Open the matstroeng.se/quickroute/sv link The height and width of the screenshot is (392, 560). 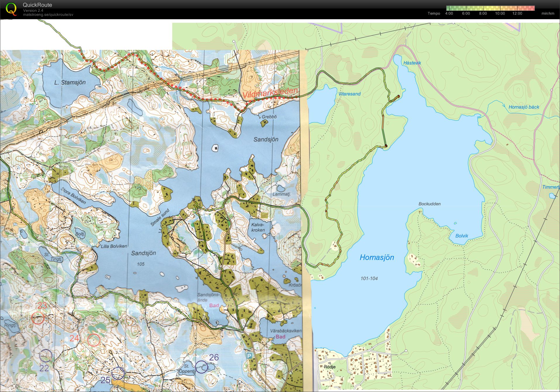pos(48,15)
